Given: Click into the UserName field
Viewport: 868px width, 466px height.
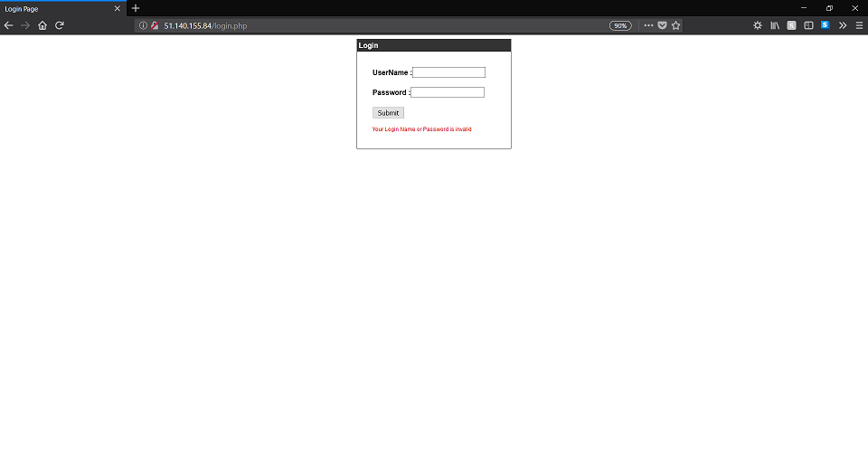Looking at the screenshot, I should tap(449, 72).
